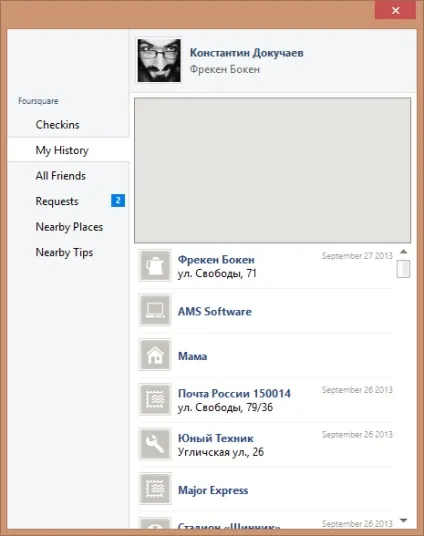Open the Major Express venue link
This screenshot has width=424, height=536.
click(x=213, y=490)
